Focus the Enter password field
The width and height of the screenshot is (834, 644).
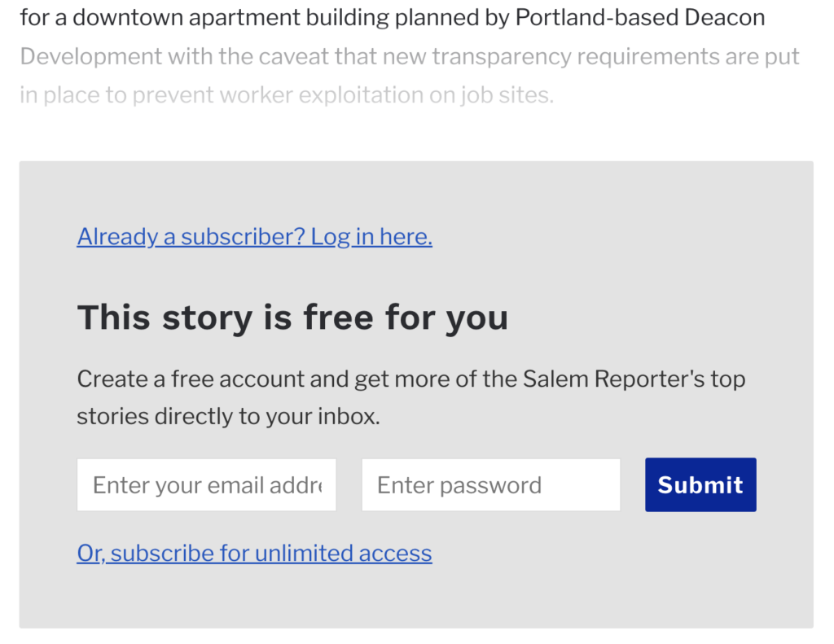(490, 485)
